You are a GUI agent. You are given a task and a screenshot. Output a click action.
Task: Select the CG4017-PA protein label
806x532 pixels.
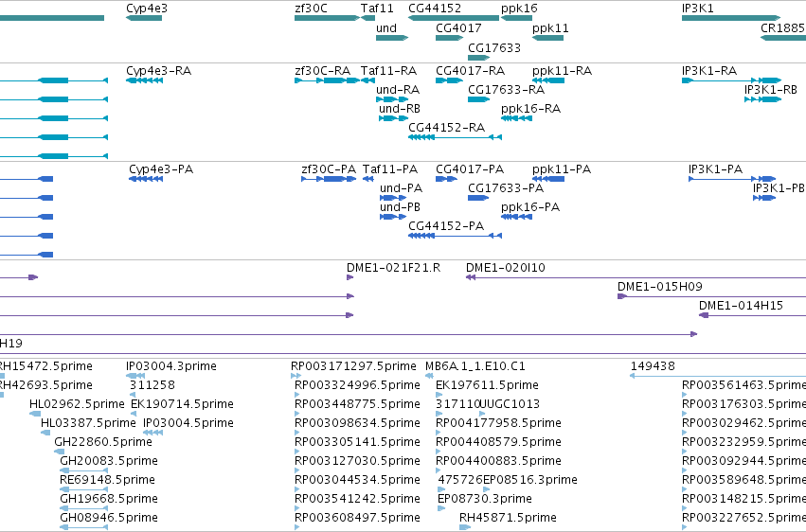470,169
